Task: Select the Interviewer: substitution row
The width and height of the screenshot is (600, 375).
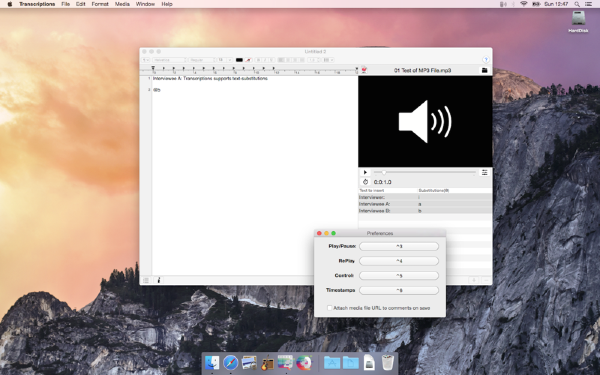Action: point(425,197)
